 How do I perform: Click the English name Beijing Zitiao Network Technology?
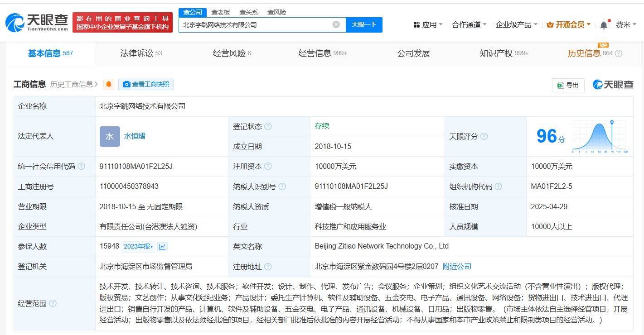(x=382, y=246)
